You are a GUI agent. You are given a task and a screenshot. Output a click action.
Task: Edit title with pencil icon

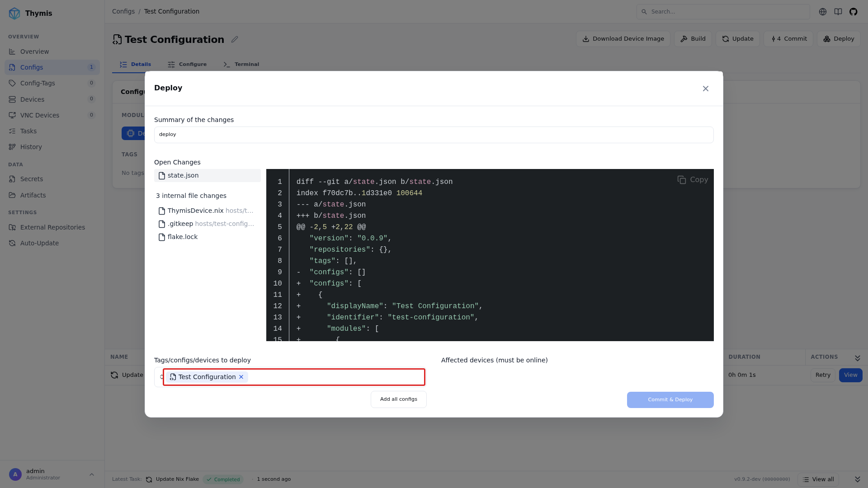235,39
